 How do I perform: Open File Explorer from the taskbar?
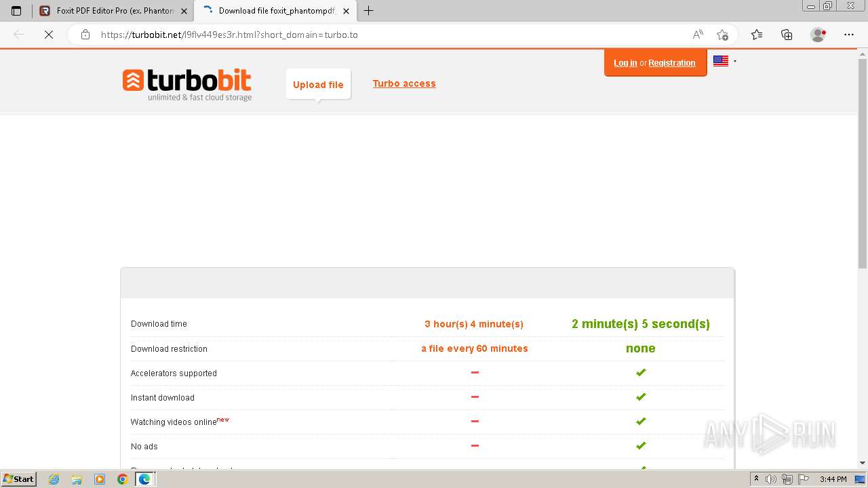[77, 479]
